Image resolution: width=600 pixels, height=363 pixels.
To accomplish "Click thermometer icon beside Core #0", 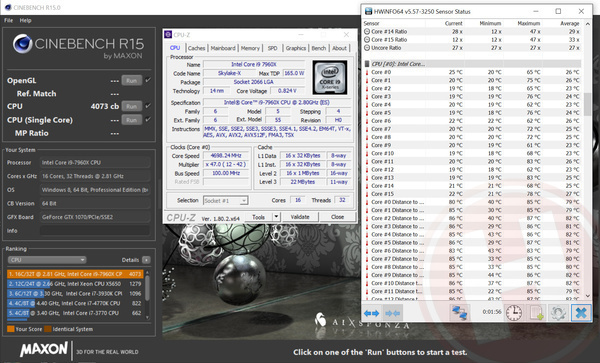I will [x=367, y=72].
